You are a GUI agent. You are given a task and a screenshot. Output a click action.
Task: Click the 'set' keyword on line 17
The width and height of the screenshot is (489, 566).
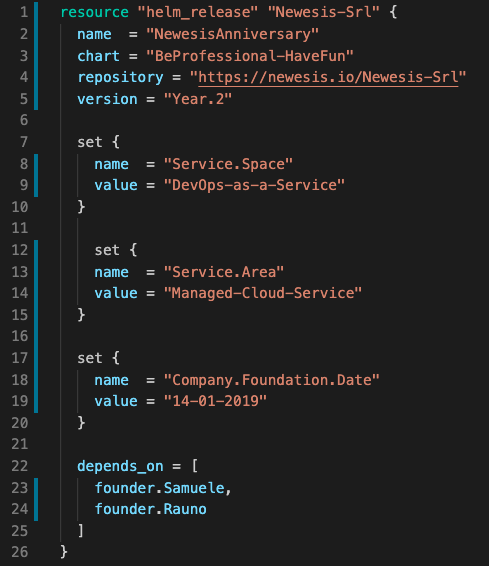click(90, 358)
